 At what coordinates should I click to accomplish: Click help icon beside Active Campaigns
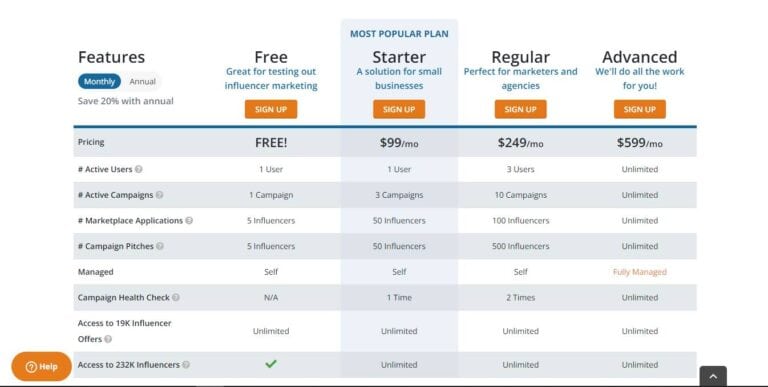point(159,195)
